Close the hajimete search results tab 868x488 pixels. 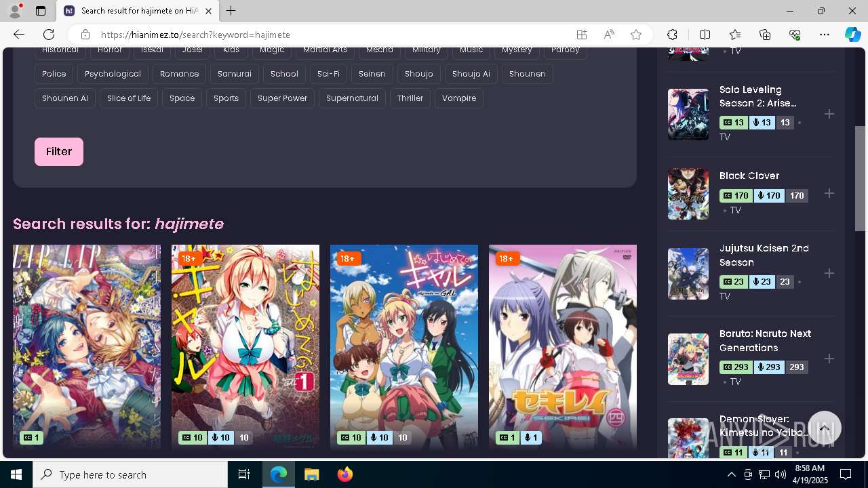[208, 11]
